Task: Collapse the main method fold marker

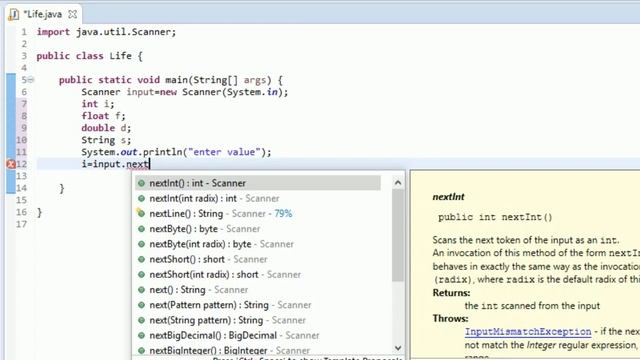Action: [x=31, y=80]
